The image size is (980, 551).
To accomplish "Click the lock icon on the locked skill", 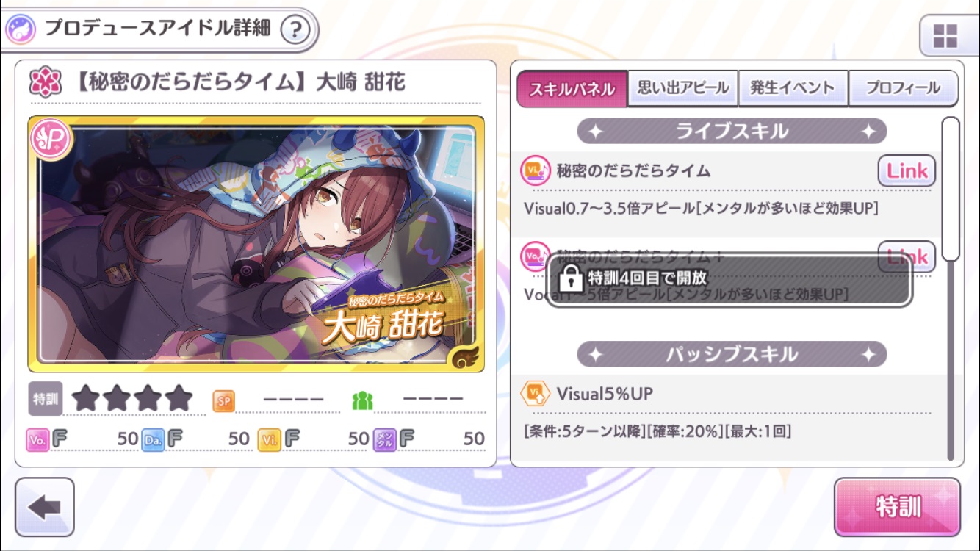I will pos(569,278).
